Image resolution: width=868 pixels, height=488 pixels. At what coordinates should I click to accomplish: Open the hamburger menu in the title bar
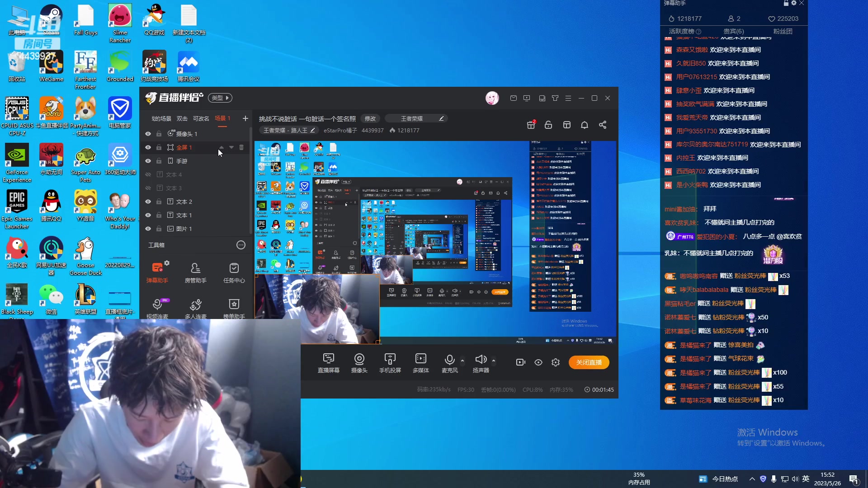coord(568,98)
